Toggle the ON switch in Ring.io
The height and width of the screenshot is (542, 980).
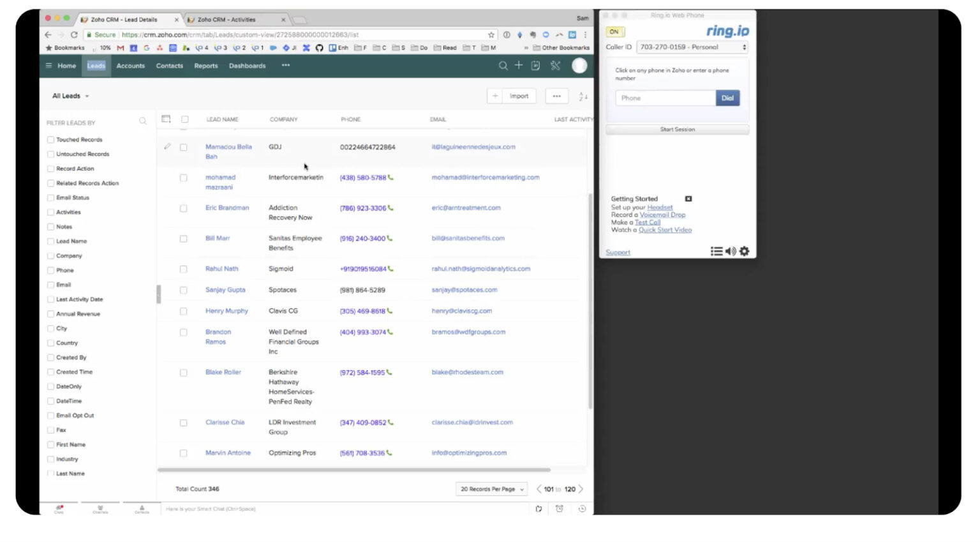(616, 31)
